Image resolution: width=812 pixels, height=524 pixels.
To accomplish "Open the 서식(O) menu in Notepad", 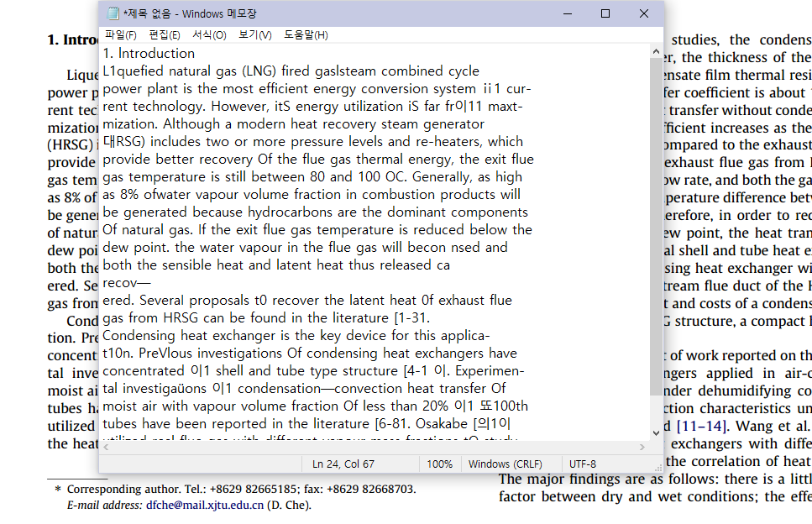I will click(209, 35).
